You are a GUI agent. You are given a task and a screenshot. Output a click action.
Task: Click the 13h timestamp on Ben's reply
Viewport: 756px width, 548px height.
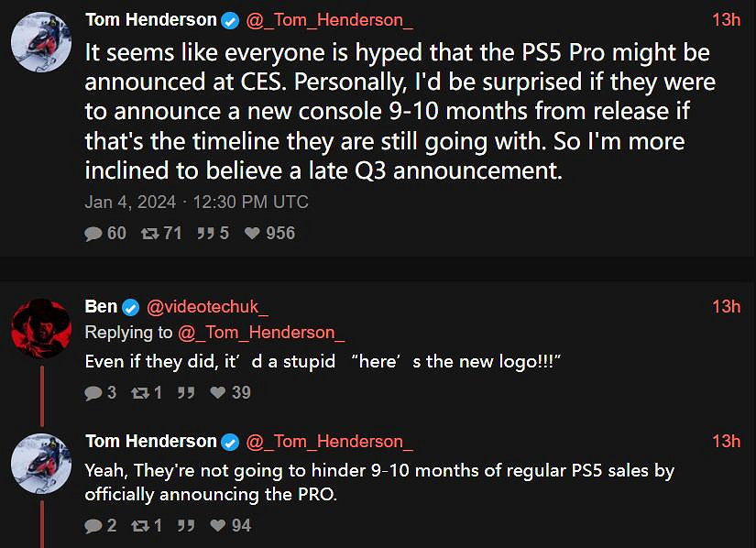click(x=726, y=307)
